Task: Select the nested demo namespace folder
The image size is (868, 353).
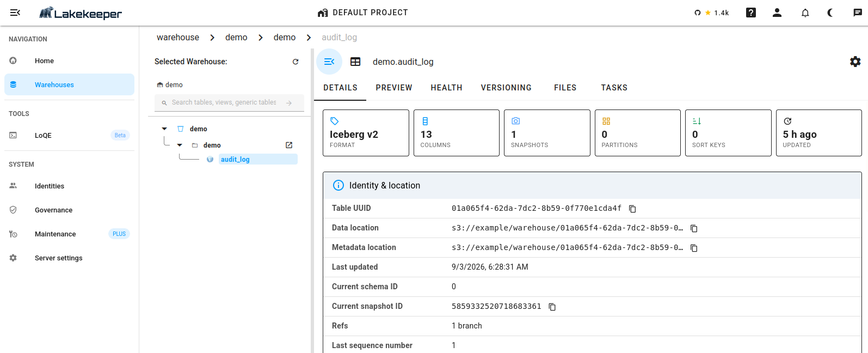Action: tap(212, 145)
